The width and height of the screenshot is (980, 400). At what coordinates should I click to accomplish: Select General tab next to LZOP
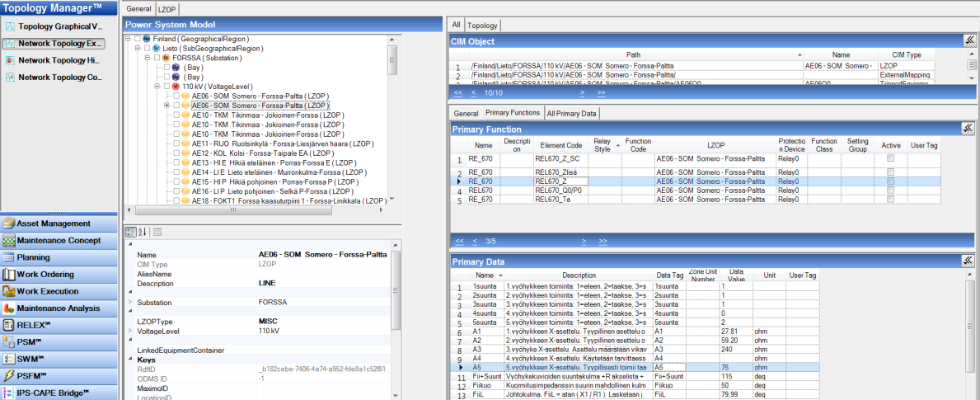click(138, 9)
